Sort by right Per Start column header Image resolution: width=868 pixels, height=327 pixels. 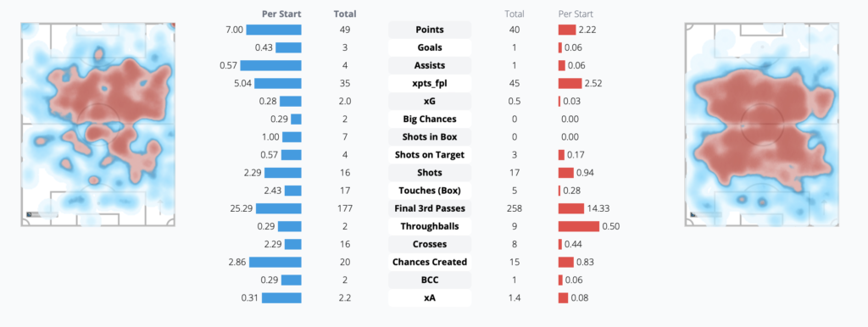point(576,14)
